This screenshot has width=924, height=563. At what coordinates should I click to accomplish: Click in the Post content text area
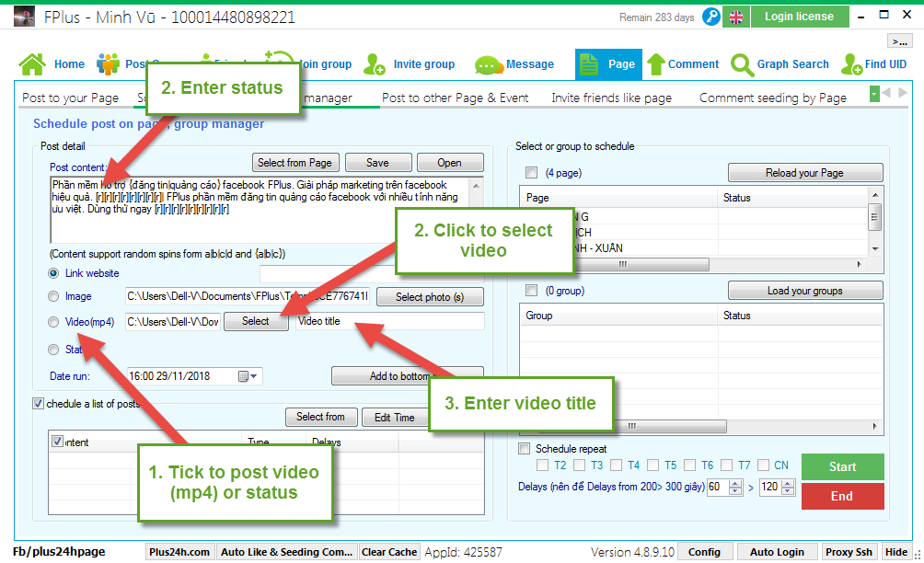[267, 210]
